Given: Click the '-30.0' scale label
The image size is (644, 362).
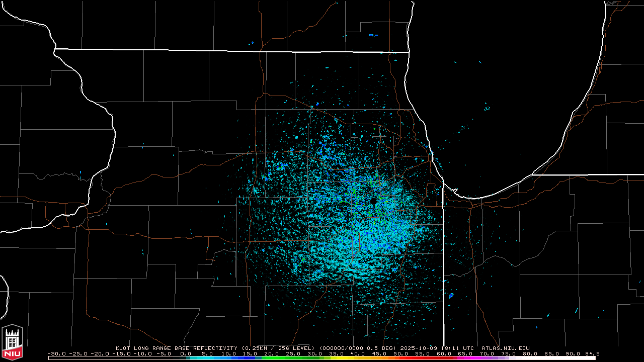Looking at the screenshot, I should [x=56, y=353].
